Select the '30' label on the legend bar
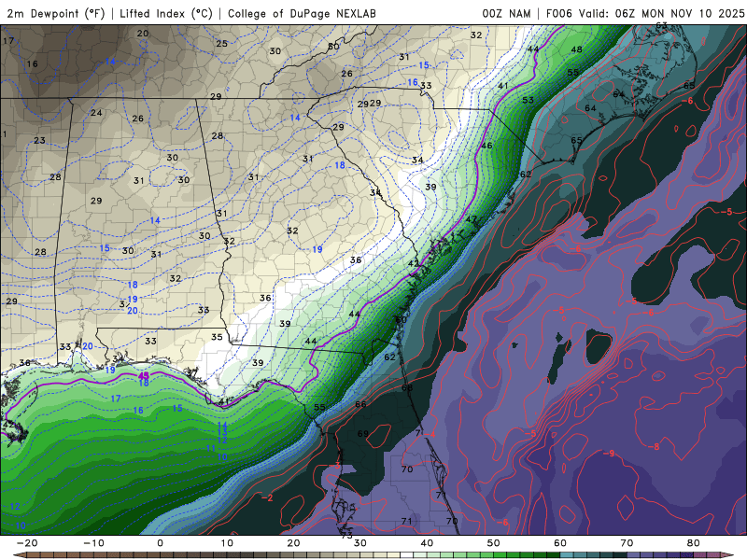 tap(360, 543)
